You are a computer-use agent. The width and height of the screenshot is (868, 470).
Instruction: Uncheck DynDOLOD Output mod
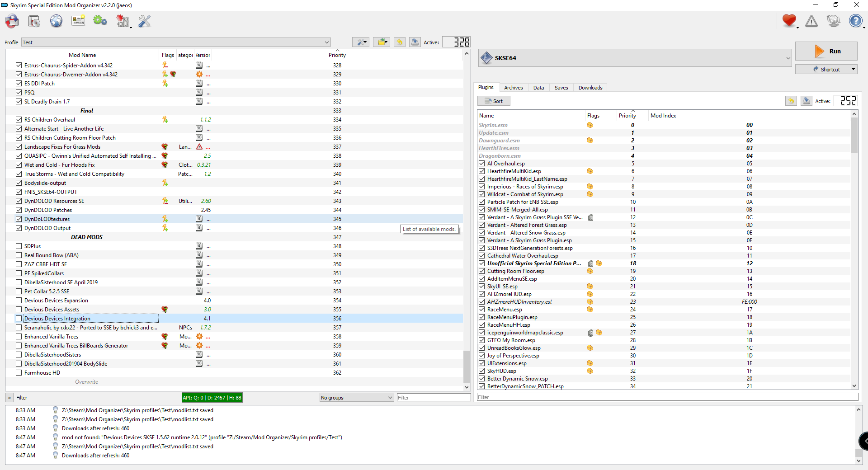[19, 228]
